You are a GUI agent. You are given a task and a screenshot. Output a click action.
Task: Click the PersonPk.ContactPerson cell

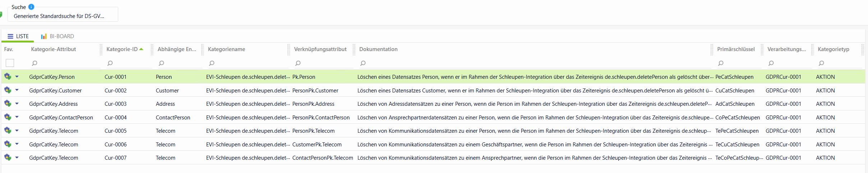[x=321, y=118]
